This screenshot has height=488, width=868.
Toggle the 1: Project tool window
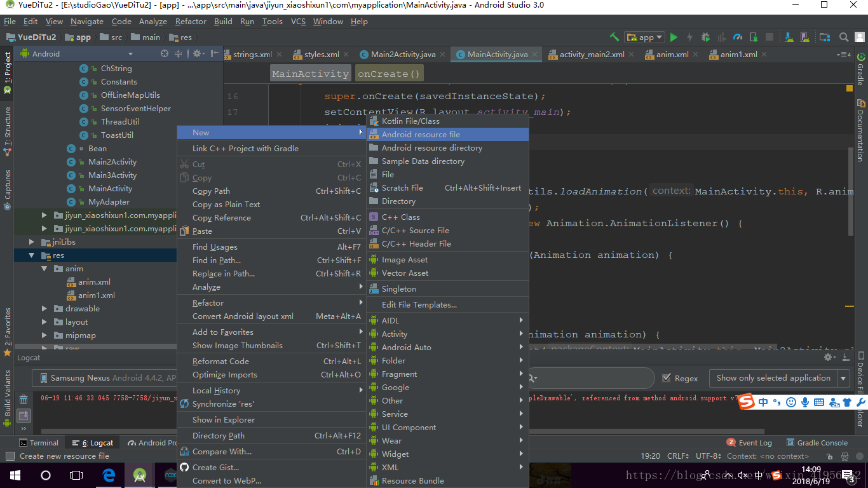coord(8,72)
